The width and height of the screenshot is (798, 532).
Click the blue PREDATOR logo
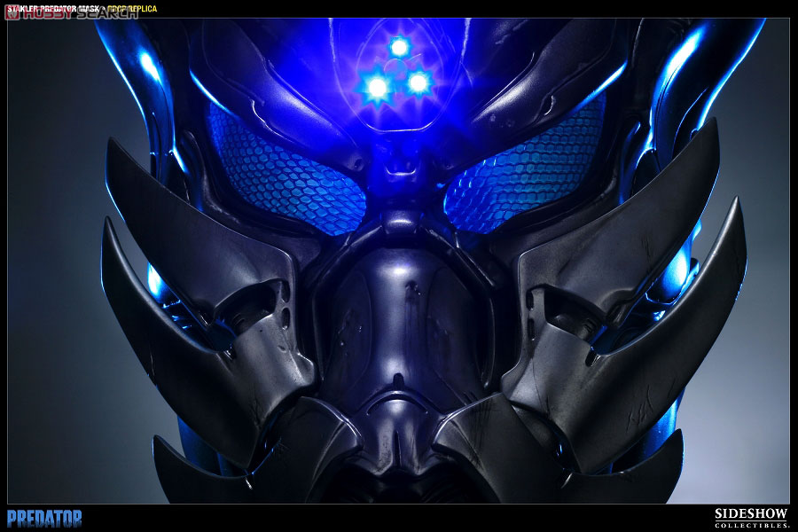(x=44, y=519)
